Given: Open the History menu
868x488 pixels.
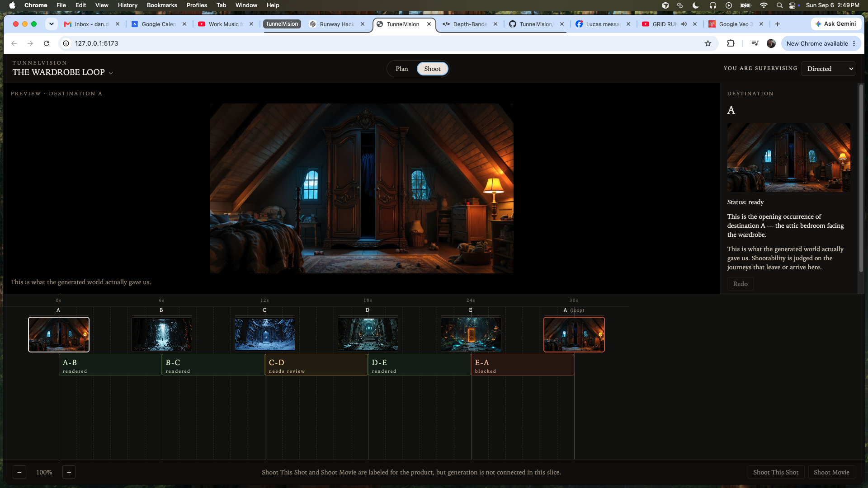Looking at the screenshot, I should click(x=127, y=5).
